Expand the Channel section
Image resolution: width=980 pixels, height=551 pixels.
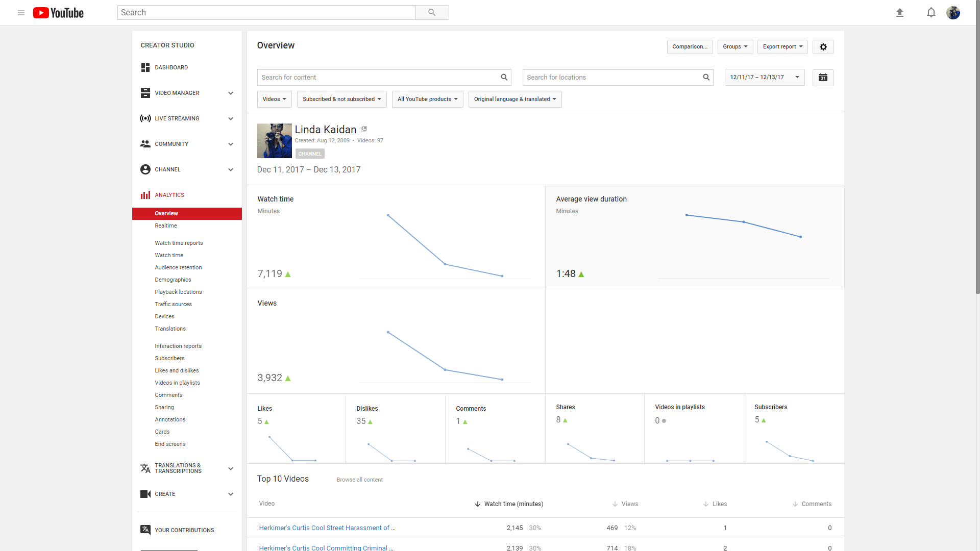(231, 170)
